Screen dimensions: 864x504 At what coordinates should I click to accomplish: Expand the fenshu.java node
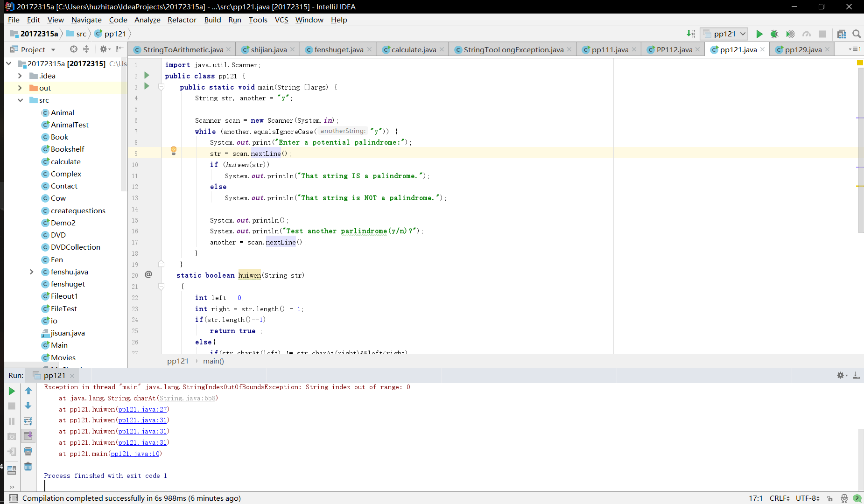click(x=31, y=272)
